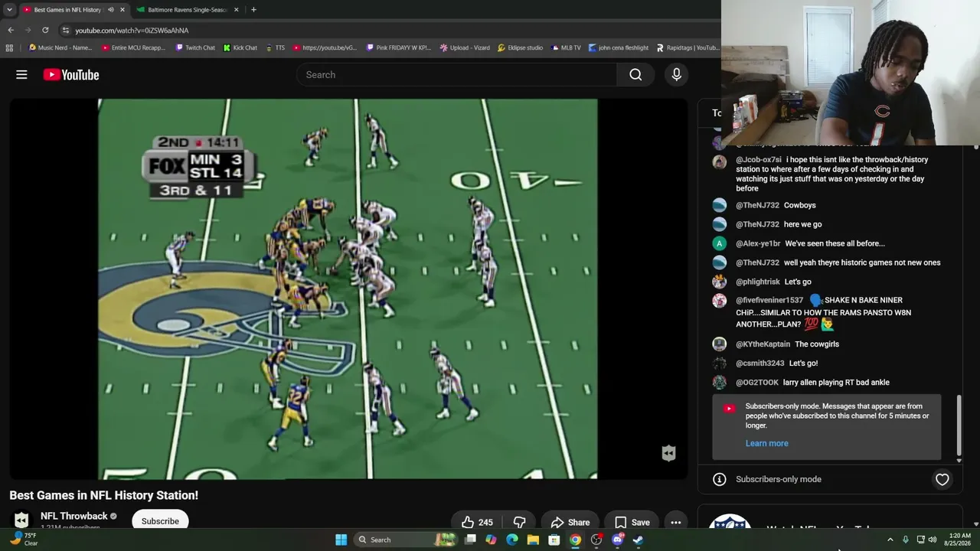980x551 pixels.
Task: Select @OG2TOOK's chat username
Action: 757,383
